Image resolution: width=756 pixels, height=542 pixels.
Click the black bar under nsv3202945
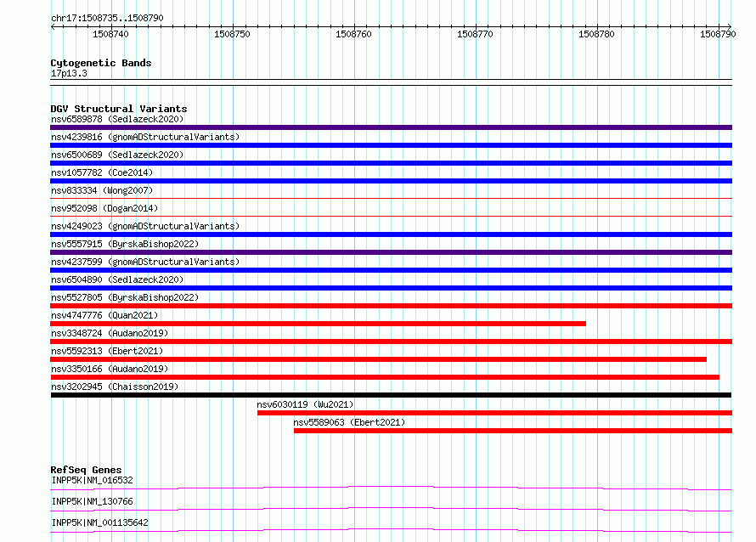coord(391,395)
